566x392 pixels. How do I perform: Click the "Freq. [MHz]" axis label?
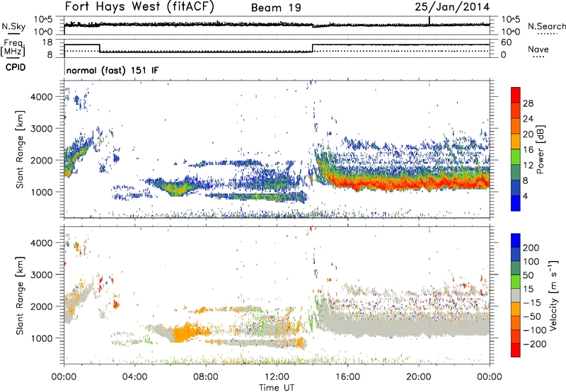pyautogui.click(x=13, y=48)
